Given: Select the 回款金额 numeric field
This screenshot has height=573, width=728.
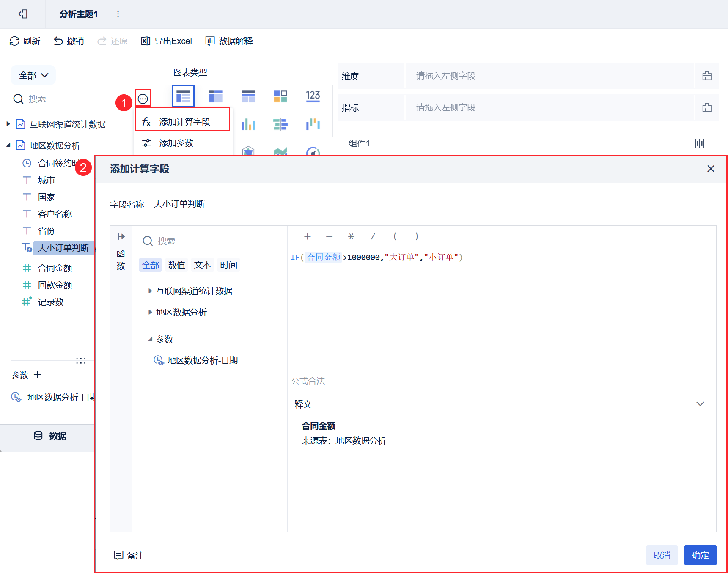Looking at the screenshot, I should click(55, 285).
